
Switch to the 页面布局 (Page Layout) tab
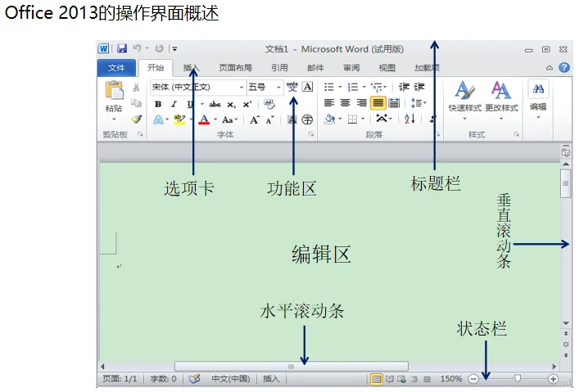236,68
